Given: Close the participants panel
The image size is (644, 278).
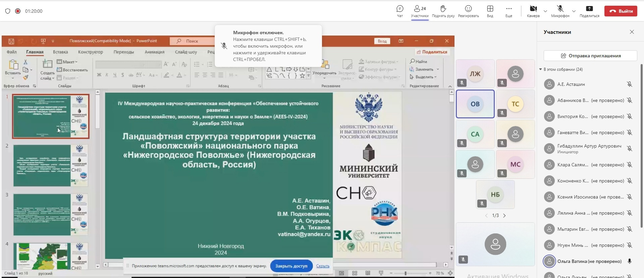Looking at the screenshot, I should click(632, 32).
